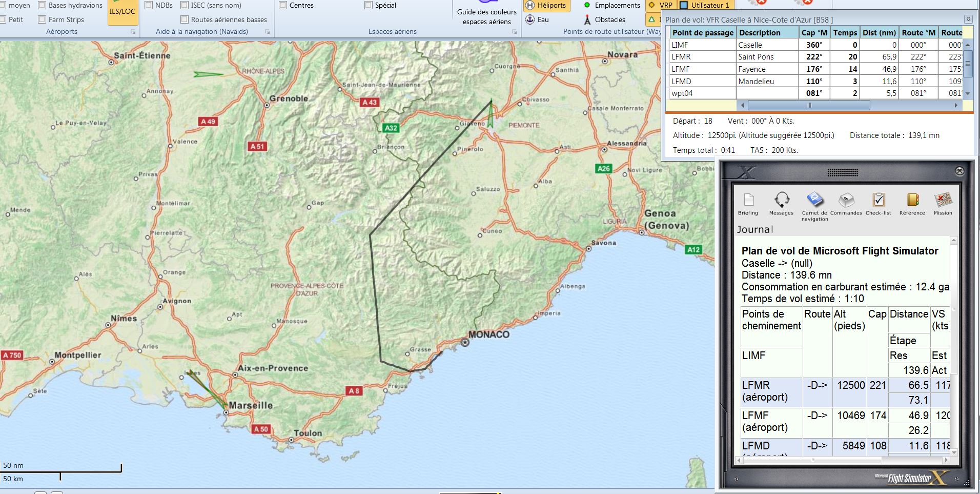Image resolution: width=980 pixels, height=494 pixels.
Task: Sort by Point de passage column header
Action: click(x=703, y=32)
